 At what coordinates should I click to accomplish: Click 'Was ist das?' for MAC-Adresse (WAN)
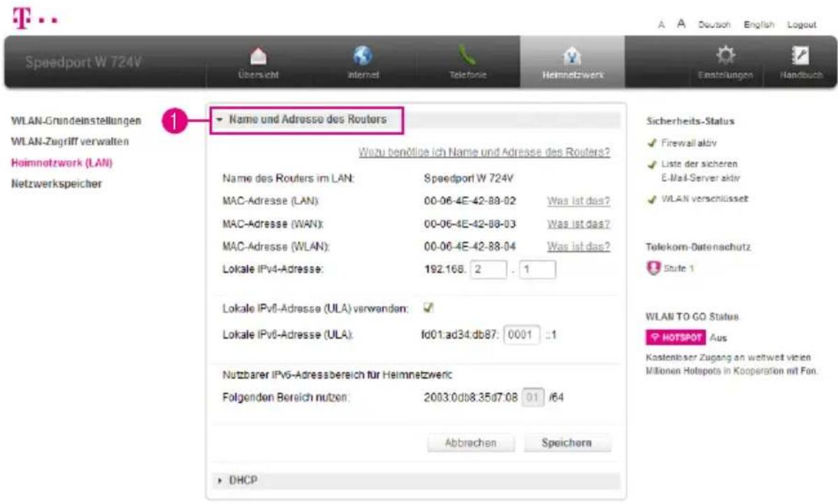pos(578,224)
